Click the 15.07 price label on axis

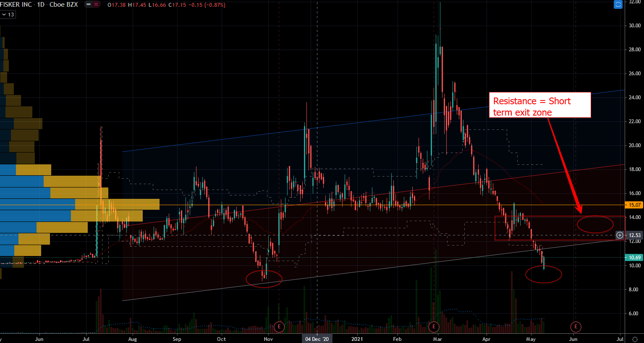[x=634, y=205]
